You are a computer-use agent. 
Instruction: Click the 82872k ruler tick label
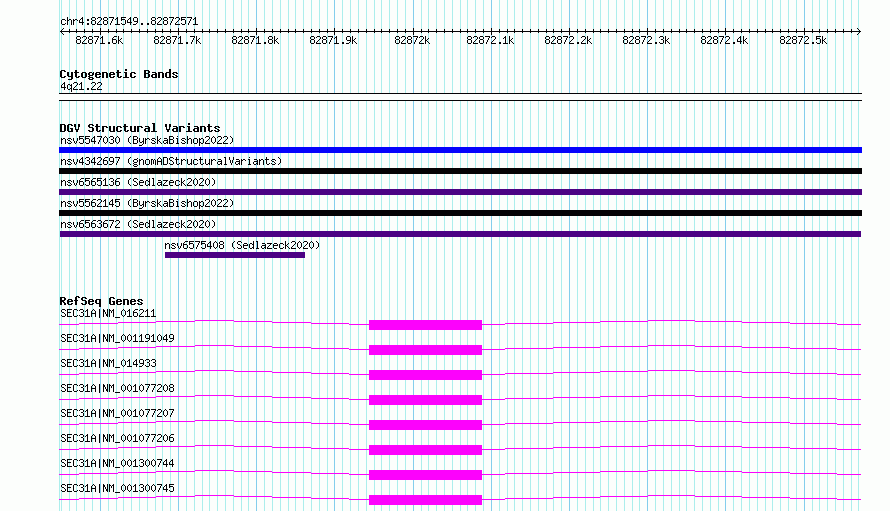click(412, 40)
